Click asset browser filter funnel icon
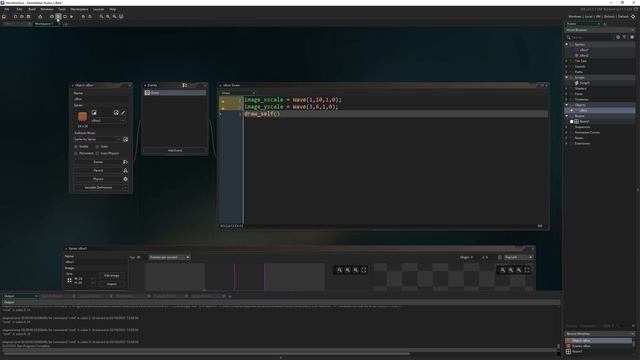This screenshot has height=360, width=640. tap(624, 37)
